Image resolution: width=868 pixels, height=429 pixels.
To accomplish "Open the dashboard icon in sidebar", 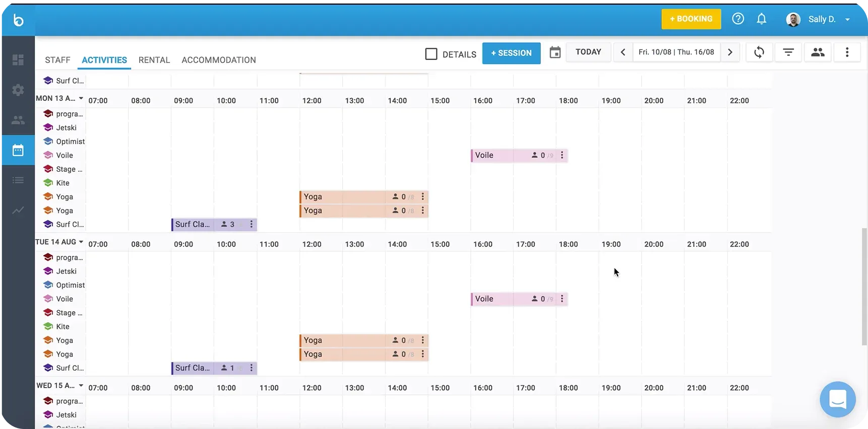I will (18, 60).
